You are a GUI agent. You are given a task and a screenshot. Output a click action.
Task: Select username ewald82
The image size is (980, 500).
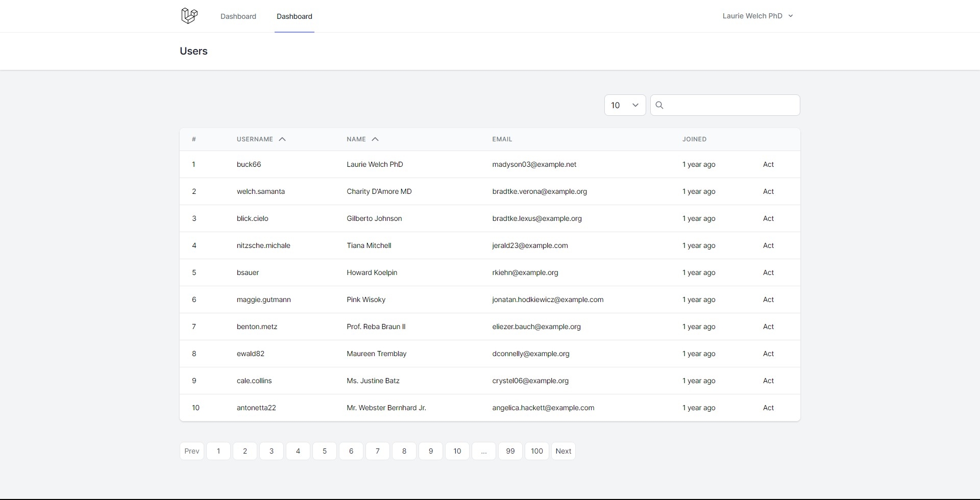(251, 354)
